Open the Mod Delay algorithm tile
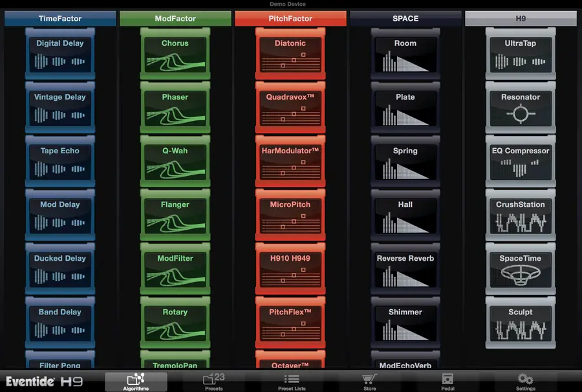The height and width of the screenshot is (392, 582). (x=59, y=215)
